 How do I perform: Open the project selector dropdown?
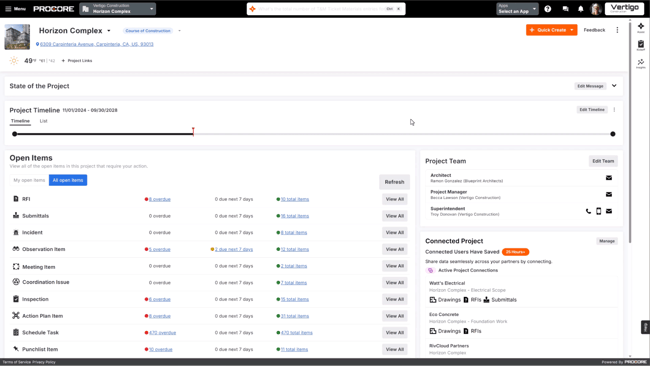(x=118, y=9)
